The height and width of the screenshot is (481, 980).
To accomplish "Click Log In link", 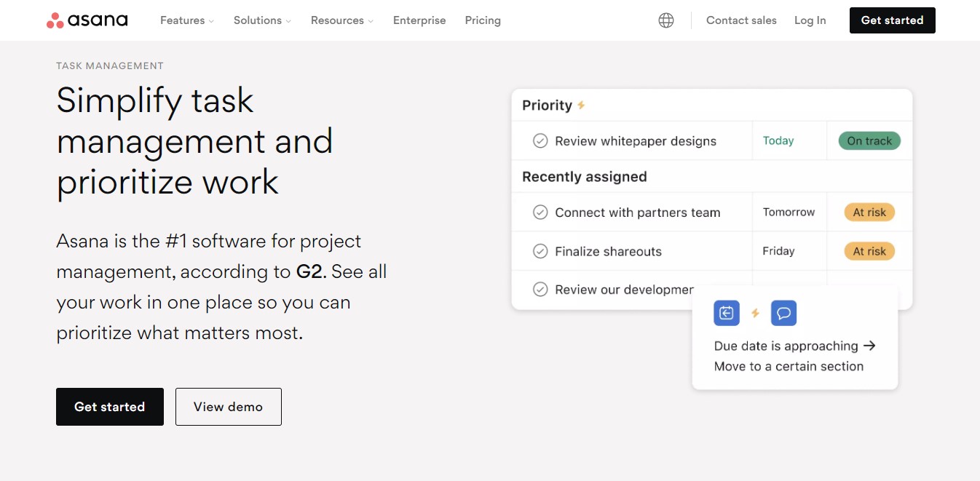I will [x=810, y=20].
